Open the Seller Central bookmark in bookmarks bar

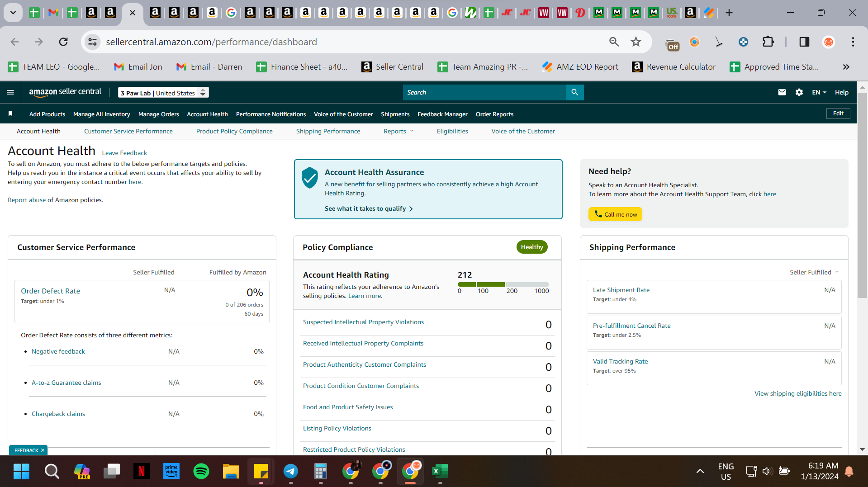click(x=393, y=67)
